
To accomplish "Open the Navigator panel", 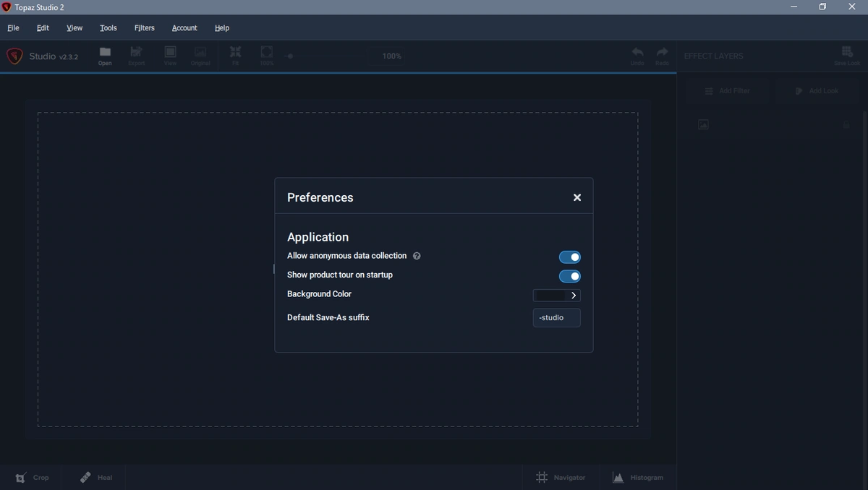I will [x=561, y=478].
